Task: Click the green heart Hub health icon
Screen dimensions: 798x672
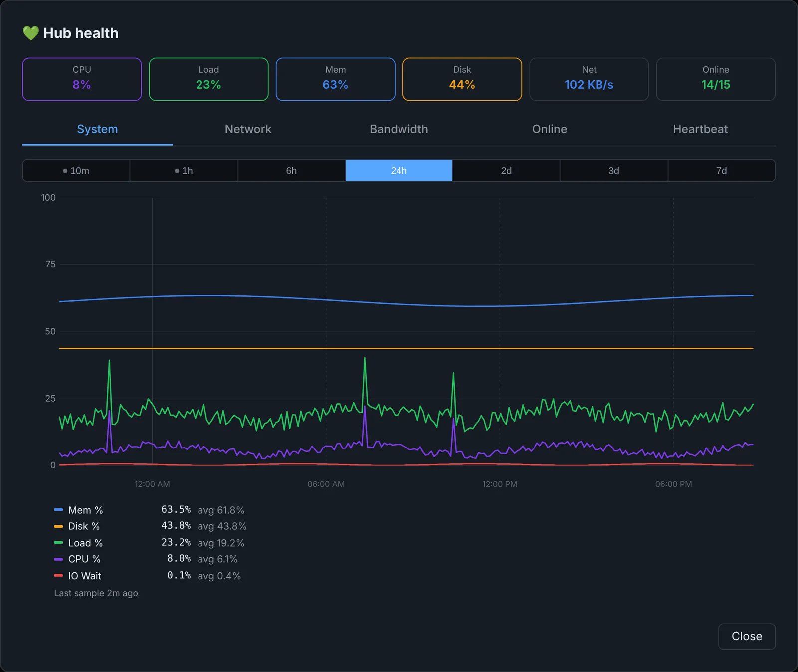Action: click(x=31, y=33)
